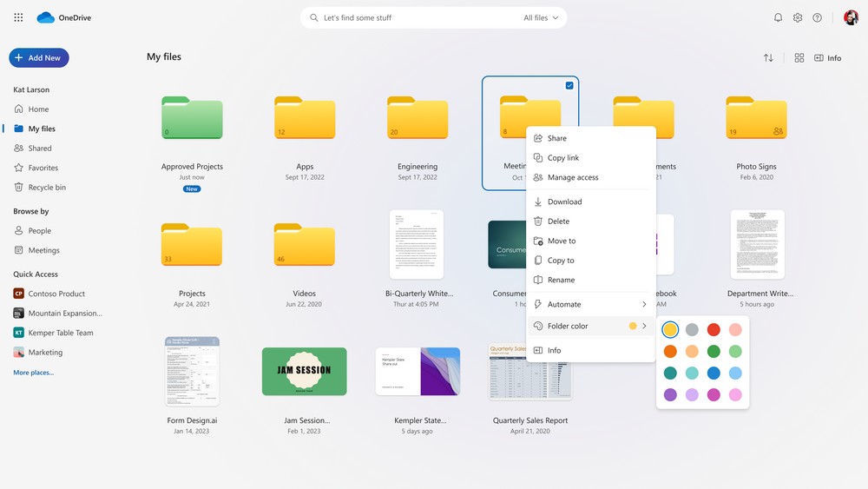Select Manage access in context menu
The height and width of the screenshot is (489, 868).
click(573, 177)
